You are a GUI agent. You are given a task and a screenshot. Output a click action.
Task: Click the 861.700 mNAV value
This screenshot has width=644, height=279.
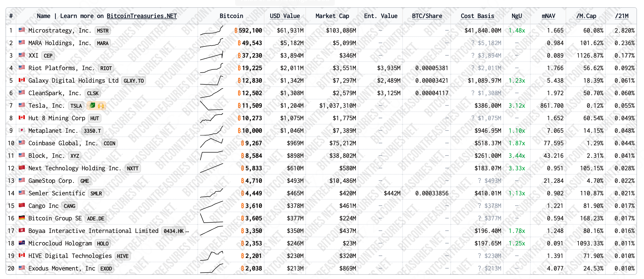click(x=552, y=105)
